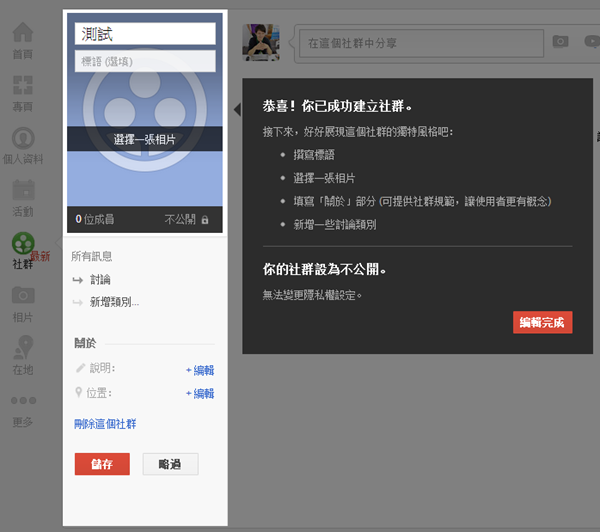The image size is (600, 532).
Task: Select the 討論 category
Action: tap(100, 279)
